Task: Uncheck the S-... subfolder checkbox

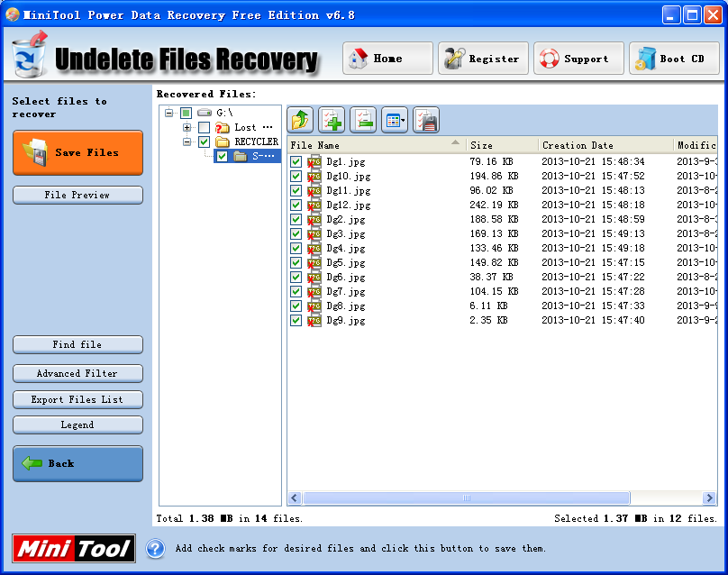Action: [222, 156]
